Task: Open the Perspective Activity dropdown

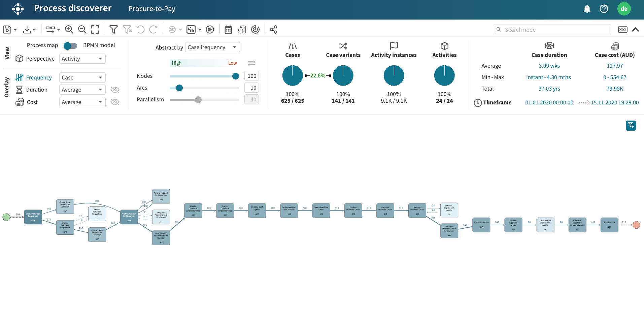Action: coord(82,59)
